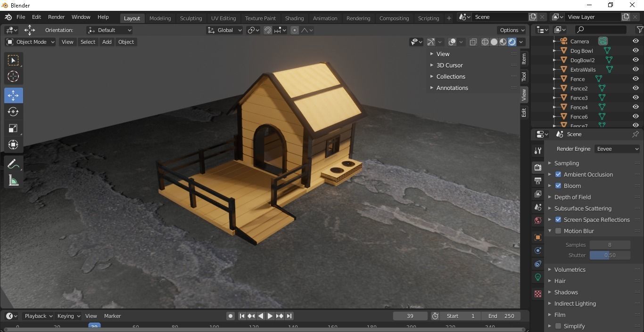Open the Global transform orientation dropdown
Viewport: 644px width, 332px height.
(x=224, y=30)
